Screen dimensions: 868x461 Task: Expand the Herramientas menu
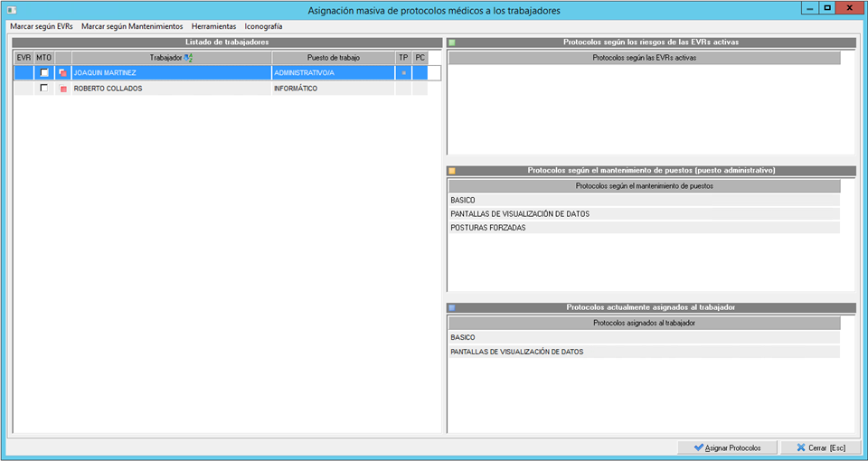[x=212, y=27]
